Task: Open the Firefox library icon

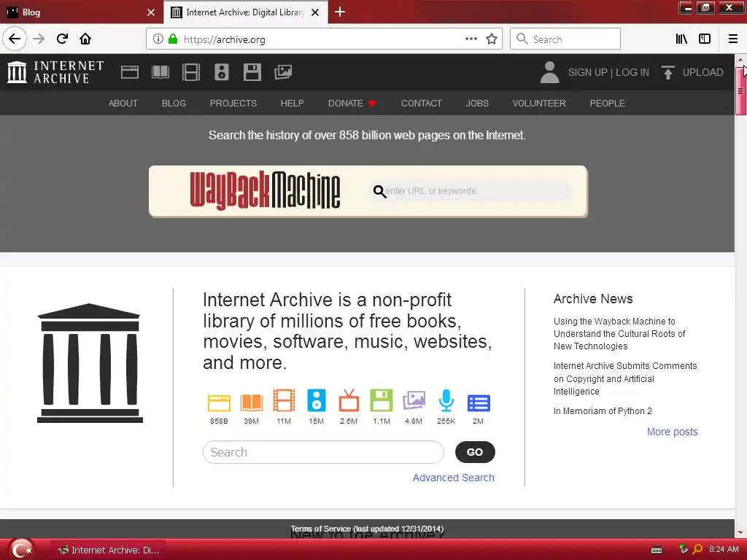Action: pos(681,39)
